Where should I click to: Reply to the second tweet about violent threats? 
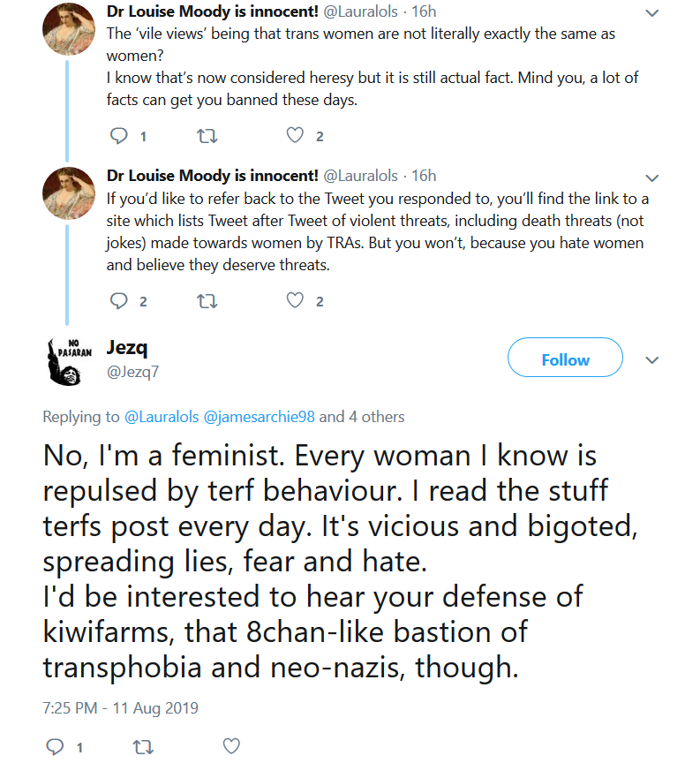tap(118, 301)
